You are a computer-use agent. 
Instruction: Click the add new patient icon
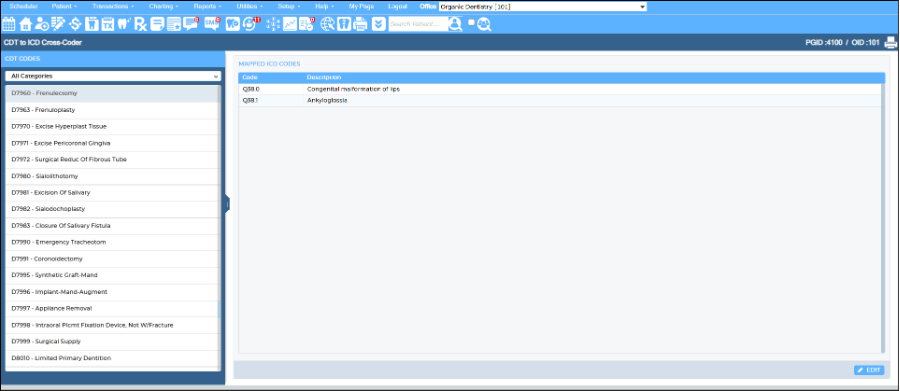[42, 24]
